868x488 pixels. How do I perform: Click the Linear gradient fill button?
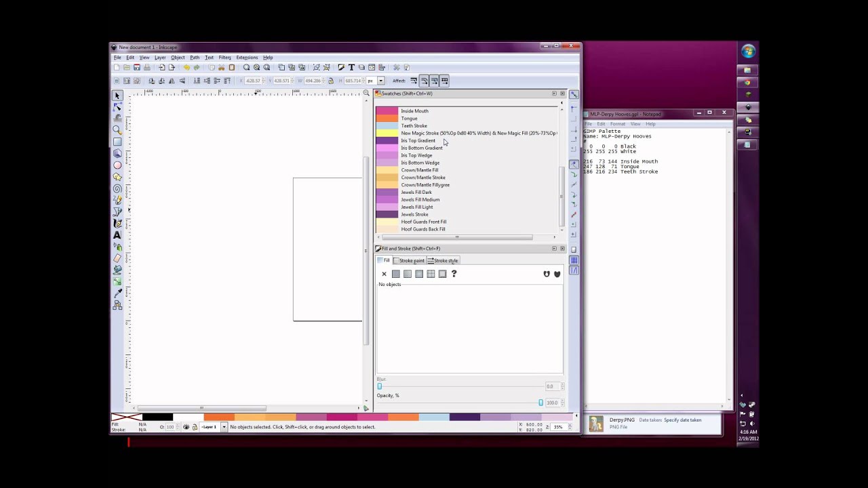[x=408, y=274]
